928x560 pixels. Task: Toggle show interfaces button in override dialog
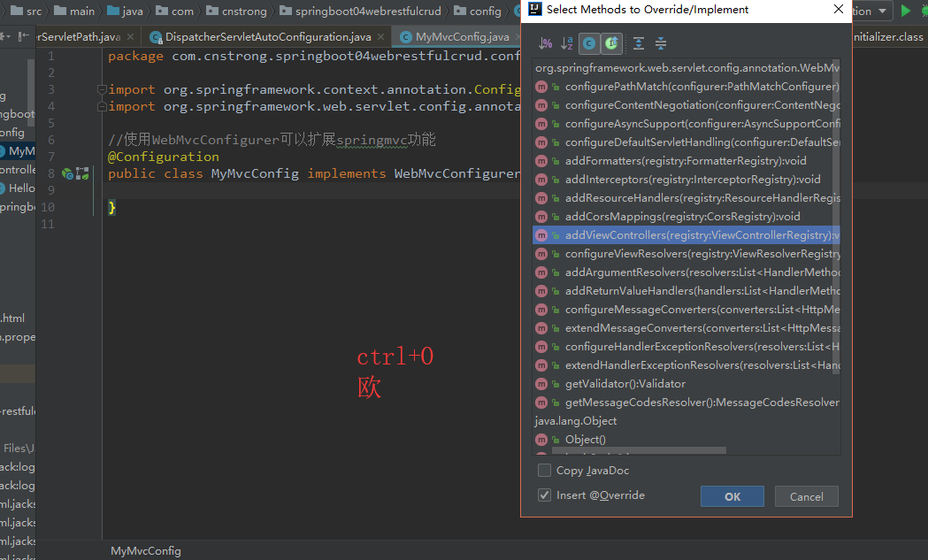[x=611, y=43]
